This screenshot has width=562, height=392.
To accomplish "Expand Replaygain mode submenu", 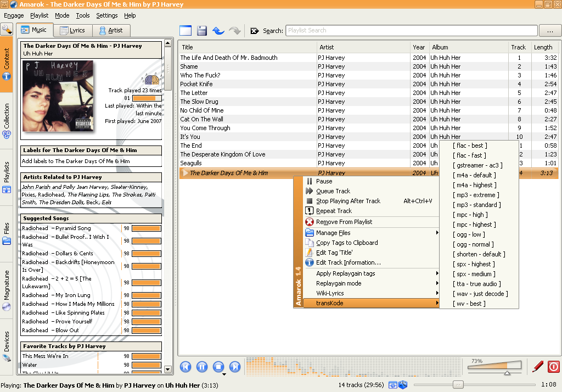I will coord(371,283).
